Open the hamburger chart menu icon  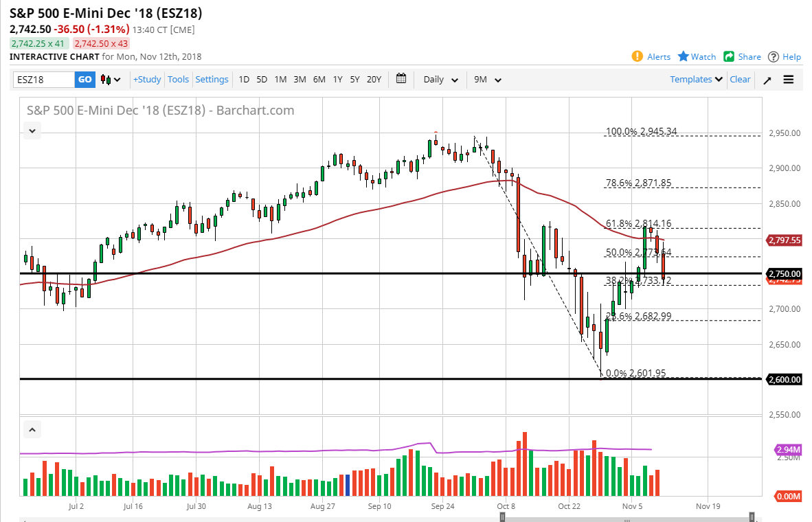click(789, 79)
